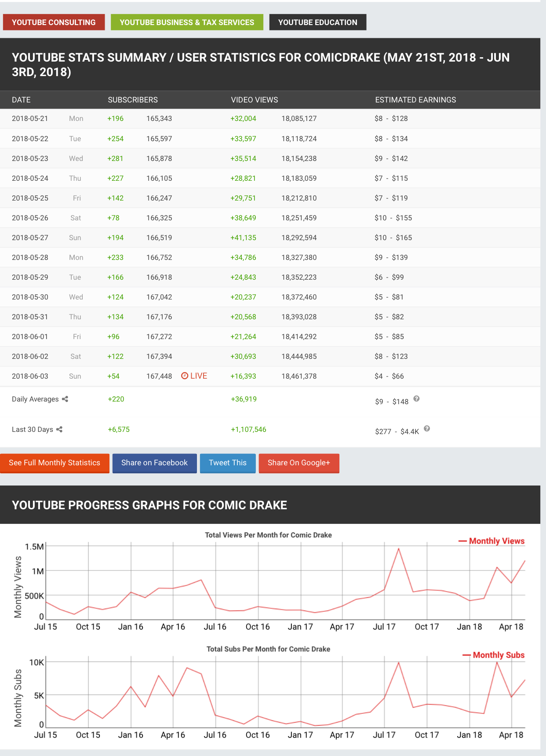Click the Monthly Views legend entry
Image resolution: width=546 pixels, height=756 pixels.
point(491,541)
